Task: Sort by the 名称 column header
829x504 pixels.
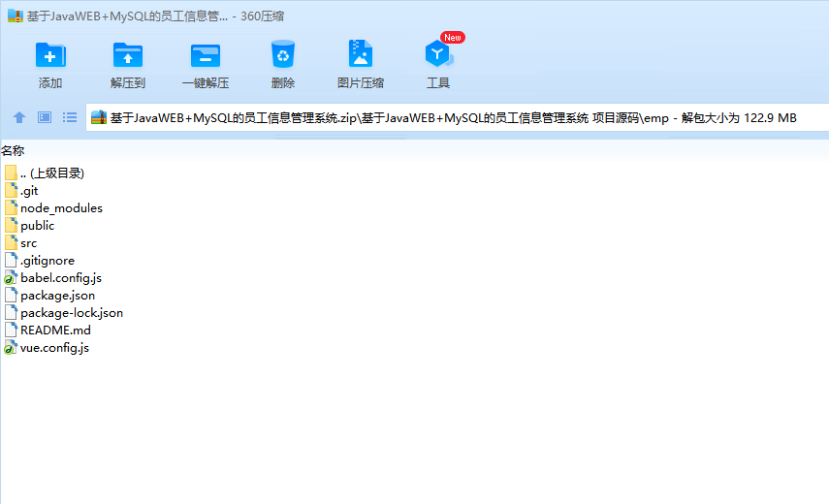Action: pyautogui.click(x=13, y=151)
